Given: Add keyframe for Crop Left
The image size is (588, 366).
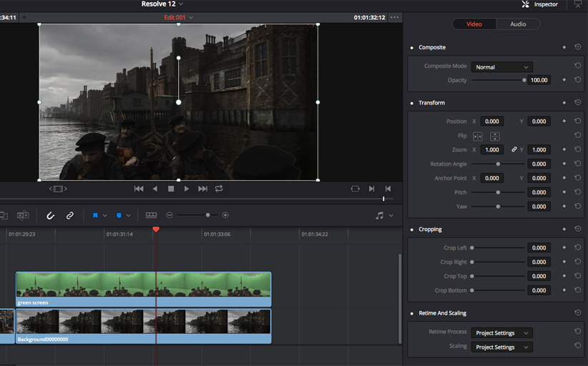Looking at the screenshot, I should [564, 247].
